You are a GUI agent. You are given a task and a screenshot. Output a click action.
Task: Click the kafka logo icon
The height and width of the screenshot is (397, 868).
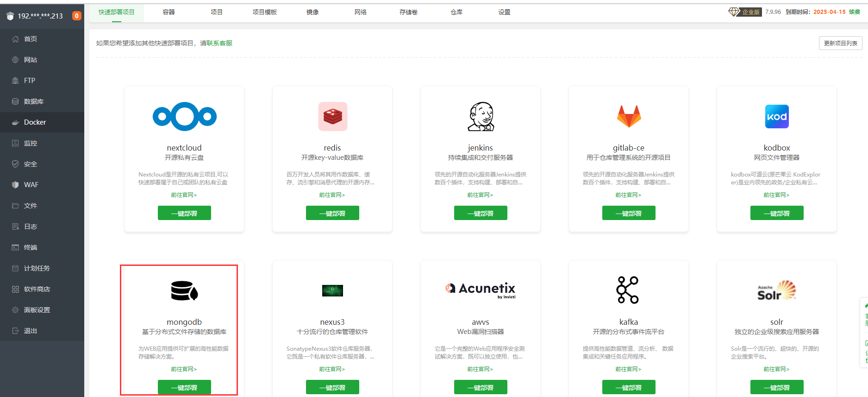coord(628,290)
